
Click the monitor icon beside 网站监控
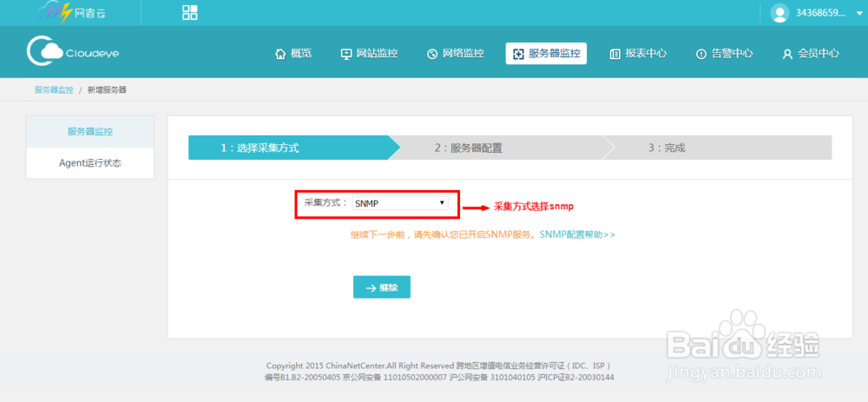[x=346, y=54]
